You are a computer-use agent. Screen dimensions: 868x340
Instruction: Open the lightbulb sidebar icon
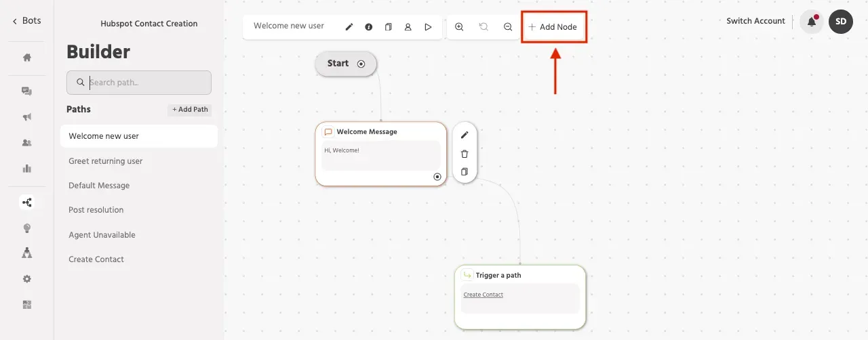click(x=27, y=228)
